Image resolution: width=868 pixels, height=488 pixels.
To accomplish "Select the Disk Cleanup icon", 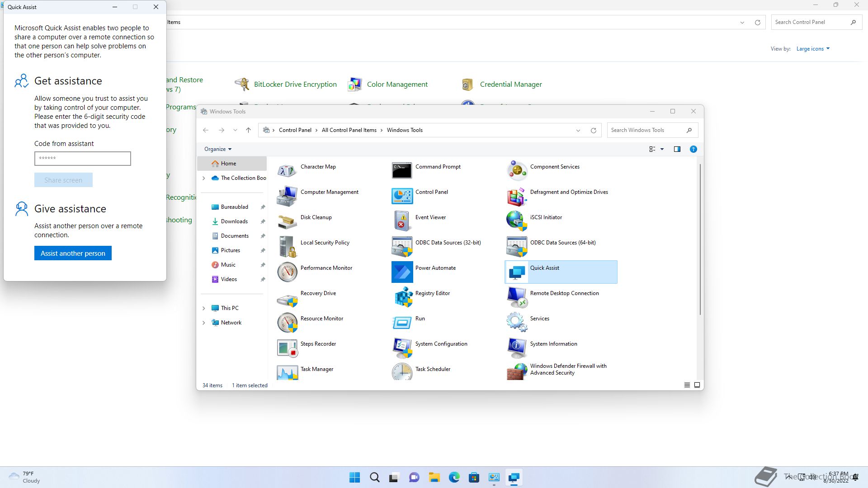I will point(287,221).
